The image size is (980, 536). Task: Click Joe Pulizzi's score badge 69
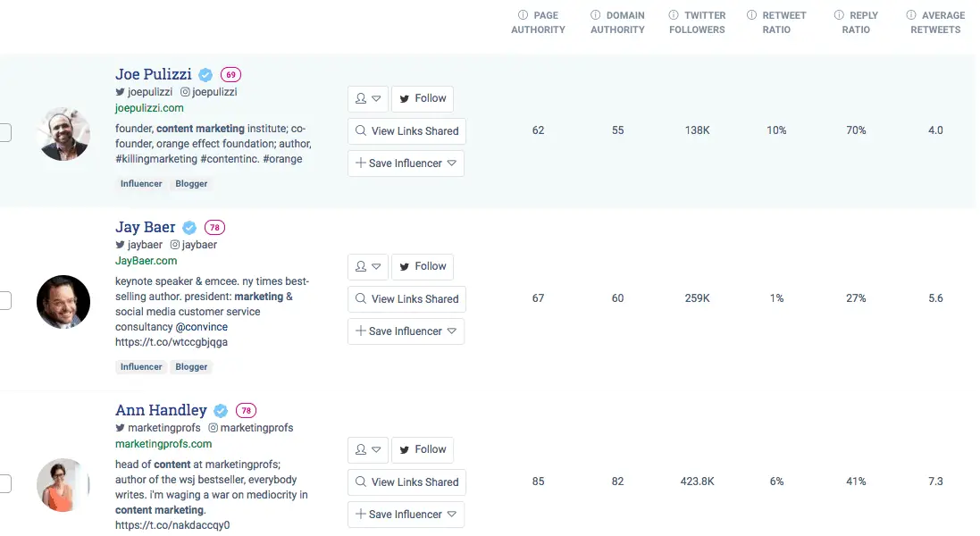230,75
